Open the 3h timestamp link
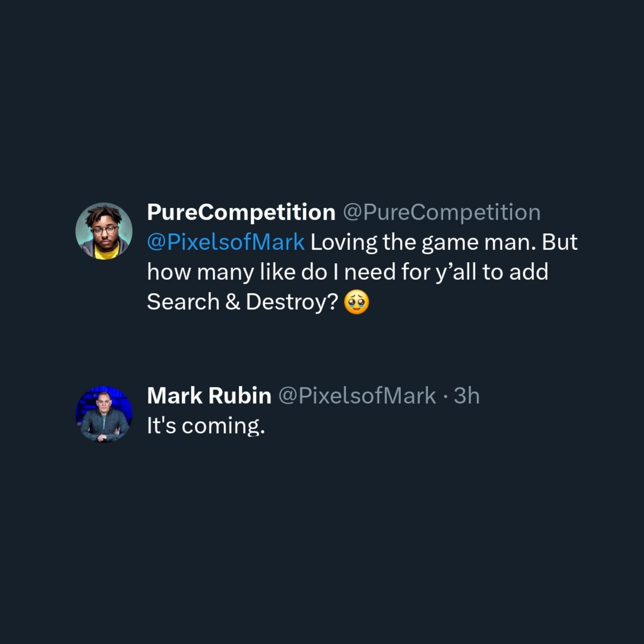The width and height of the screenshot is (644, 644). 467,396
